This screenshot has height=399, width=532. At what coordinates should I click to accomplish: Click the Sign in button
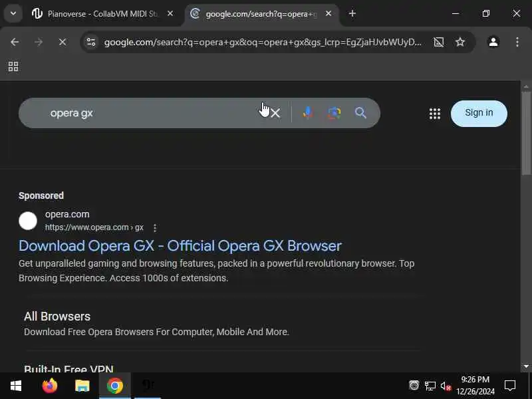click(x=479, y=113)
